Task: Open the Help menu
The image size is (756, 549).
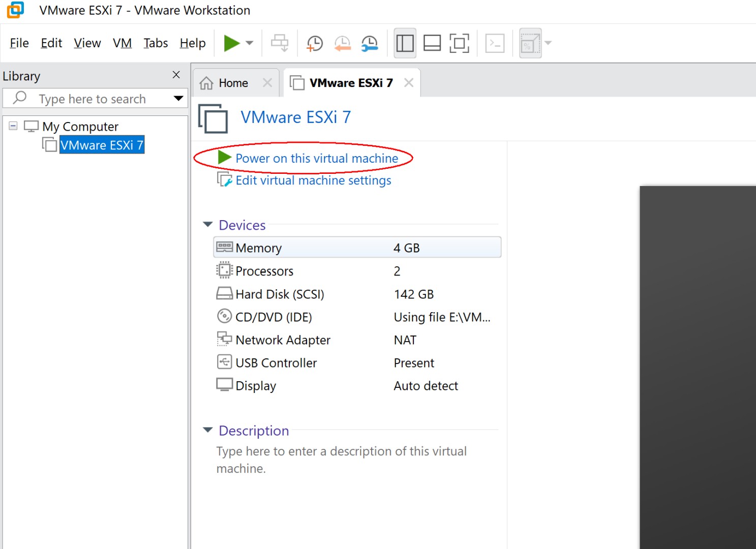Action: coord(193,43)
